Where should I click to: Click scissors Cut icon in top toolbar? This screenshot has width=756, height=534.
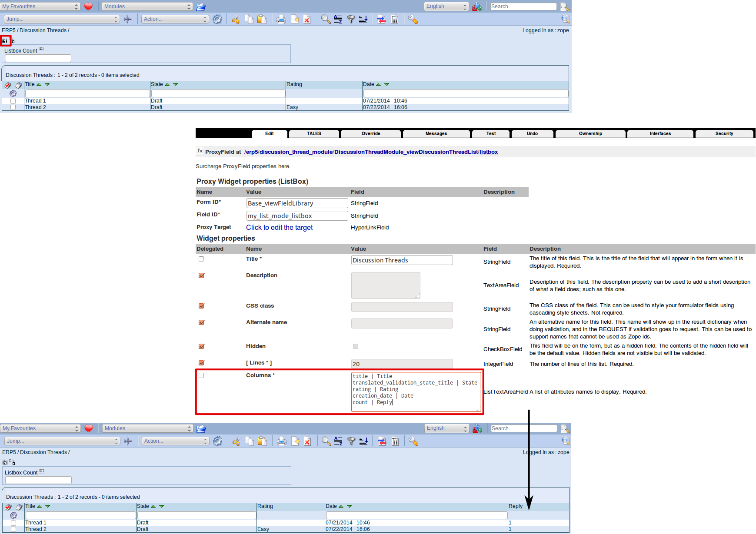pos(236,19)
